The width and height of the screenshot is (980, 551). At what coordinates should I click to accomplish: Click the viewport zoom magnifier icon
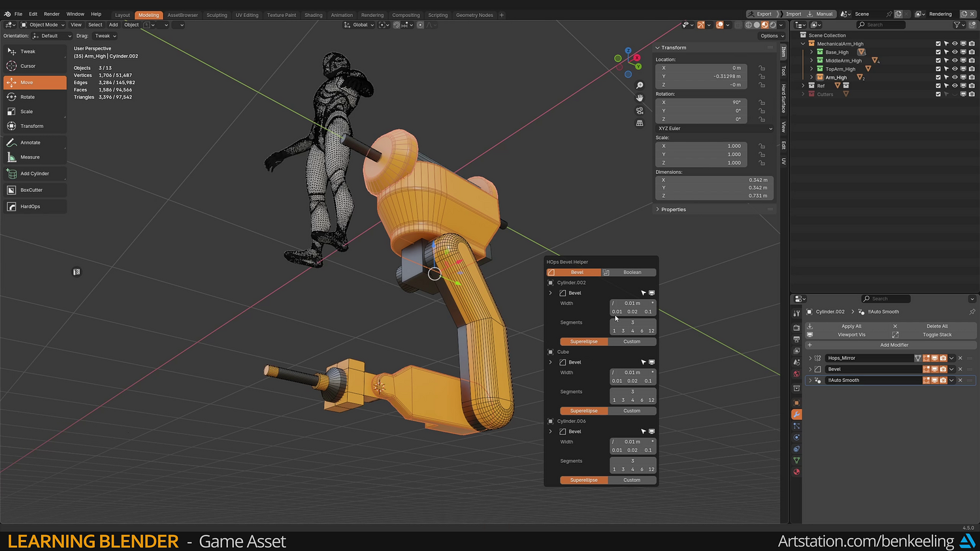point(640,86)
